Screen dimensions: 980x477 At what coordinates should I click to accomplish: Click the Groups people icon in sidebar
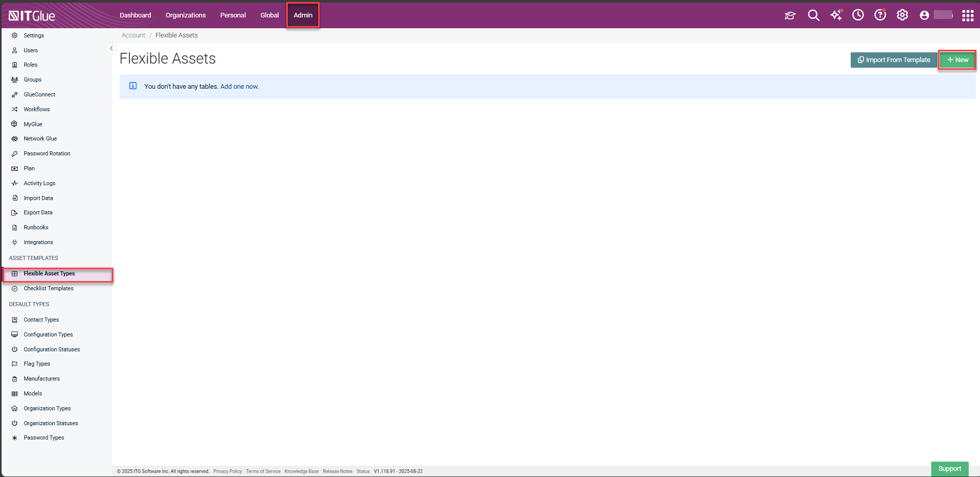[x=14, y=79]
